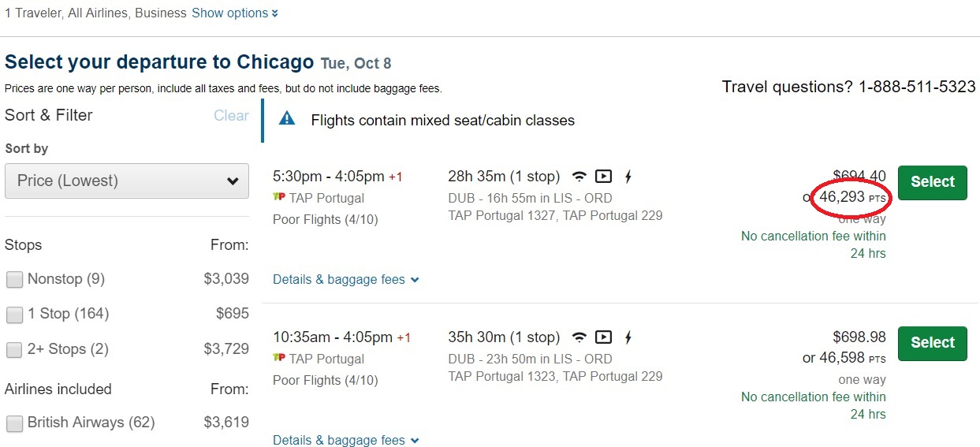Click the Wi-Fi icon on first flight
Screen dimensions: 980x447
click(579, 177)
